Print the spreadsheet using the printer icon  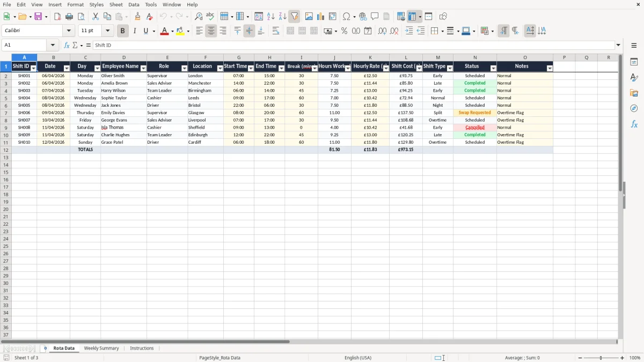click(x=69, y=17)
